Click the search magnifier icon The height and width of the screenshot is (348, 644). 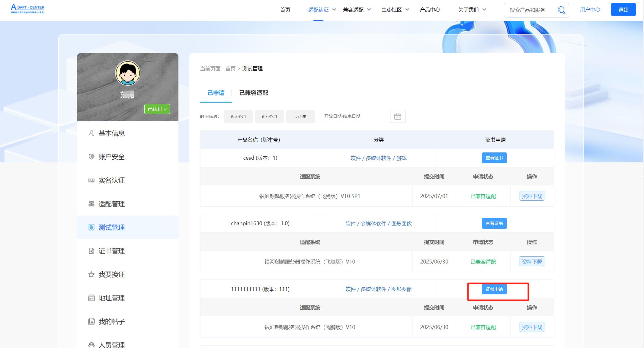561,10
